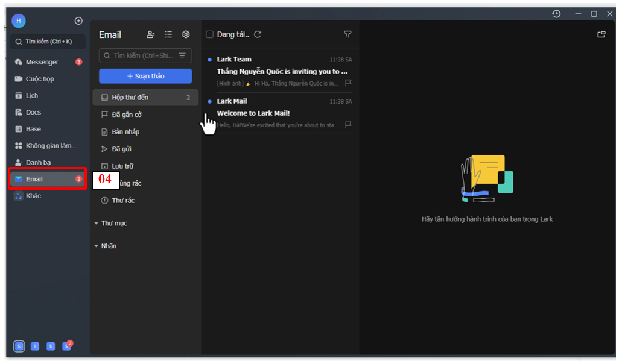Click the plus add icon beside avatar
The height and width of the screenshot is (364, 622).
coord(78,20)
